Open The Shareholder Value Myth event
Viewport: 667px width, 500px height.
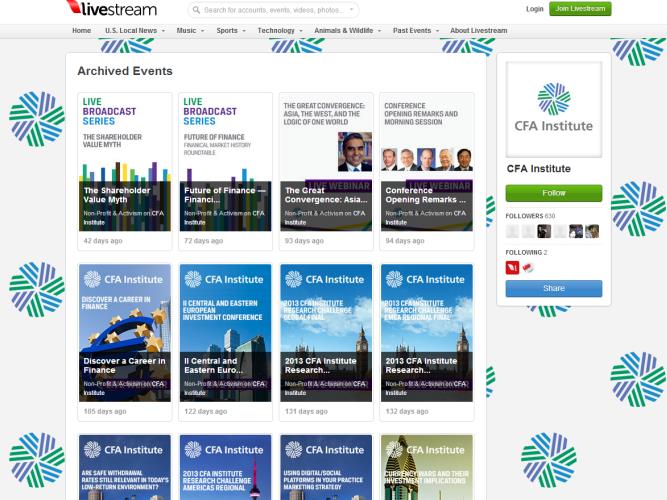click(125, 163)
